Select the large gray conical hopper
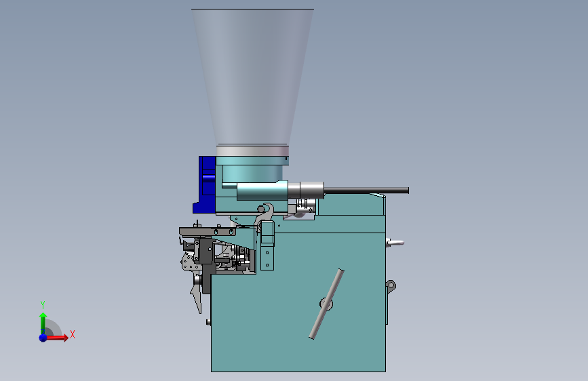The height and width of the screenshot is (381, 588). (x=253, y=77)
